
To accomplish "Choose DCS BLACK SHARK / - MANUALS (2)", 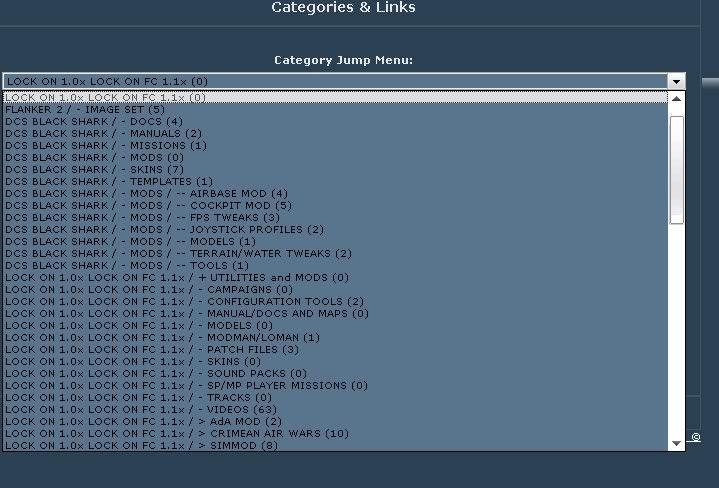I will click(x=335, y=133).
